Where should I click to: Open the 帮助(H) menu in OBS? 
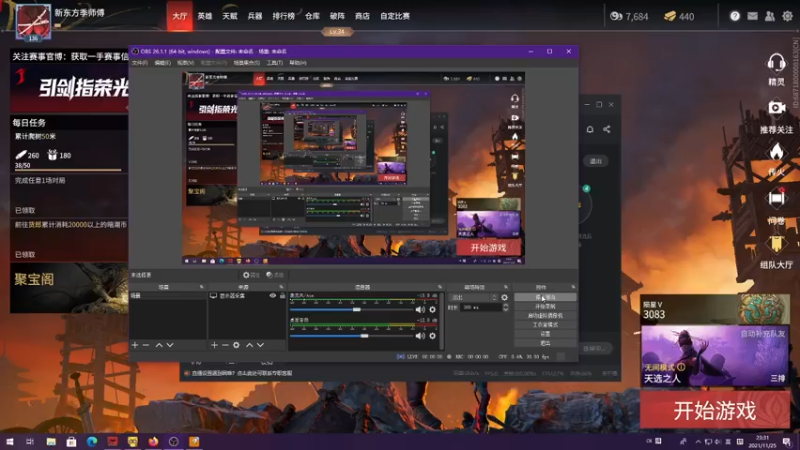coord(298,63)
